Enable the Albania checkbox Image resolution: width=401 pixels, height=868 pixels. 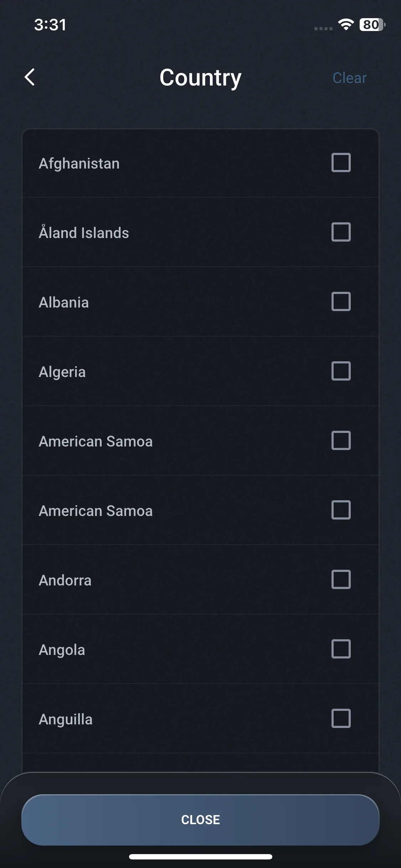[x=341, y=302]
